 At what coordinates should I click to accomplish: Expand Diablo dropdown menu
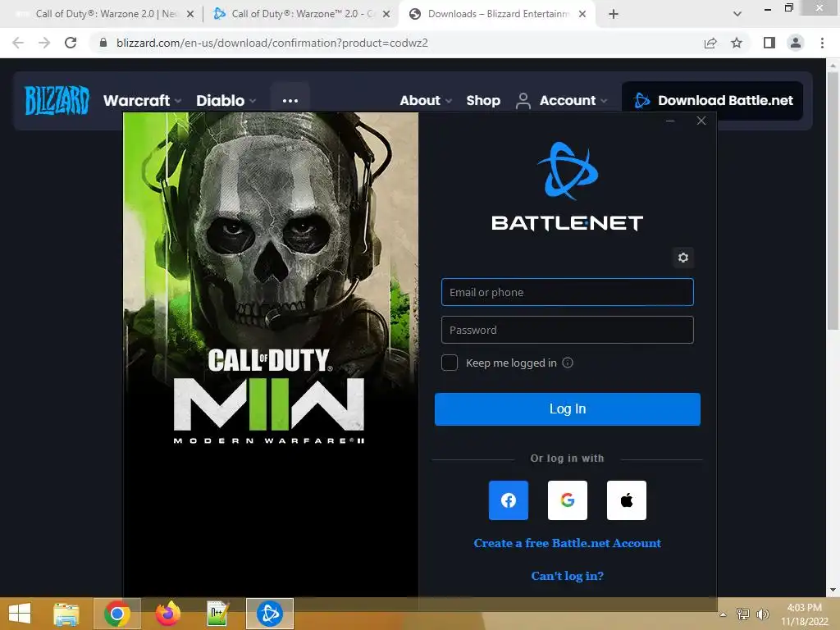click(226, 100)
